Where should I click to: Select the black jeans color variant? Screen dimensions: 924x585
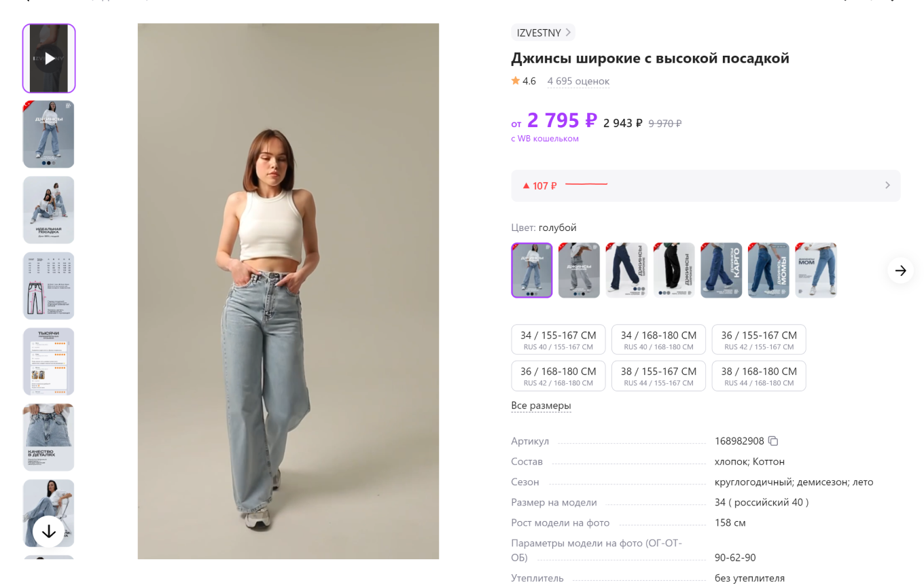pyautogui.click(x=673, y=270)
